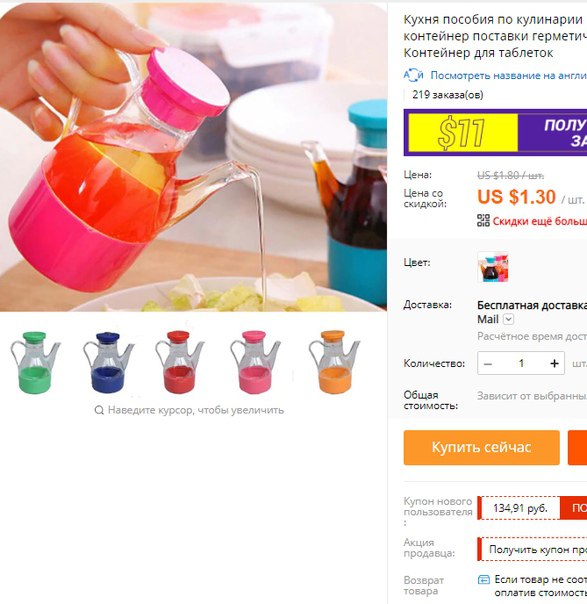
Task: Select the green bottle thumbnail
Action: tap(35, 362)
